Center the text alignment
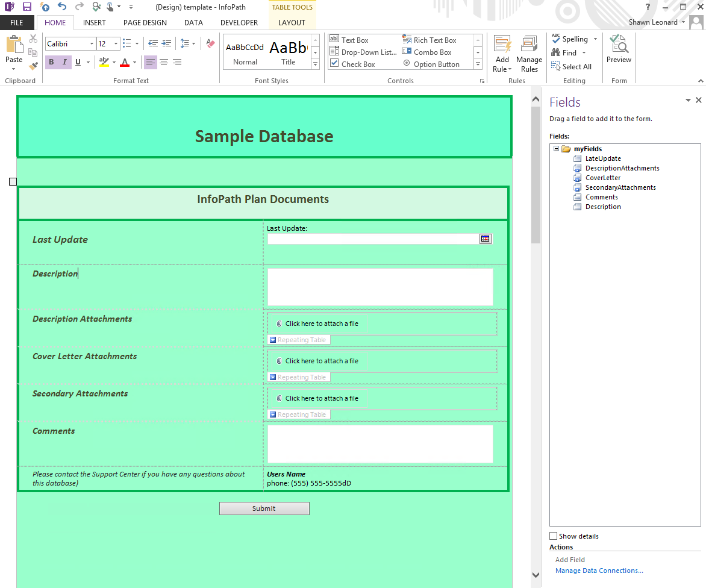 click(x=164, y=62)
